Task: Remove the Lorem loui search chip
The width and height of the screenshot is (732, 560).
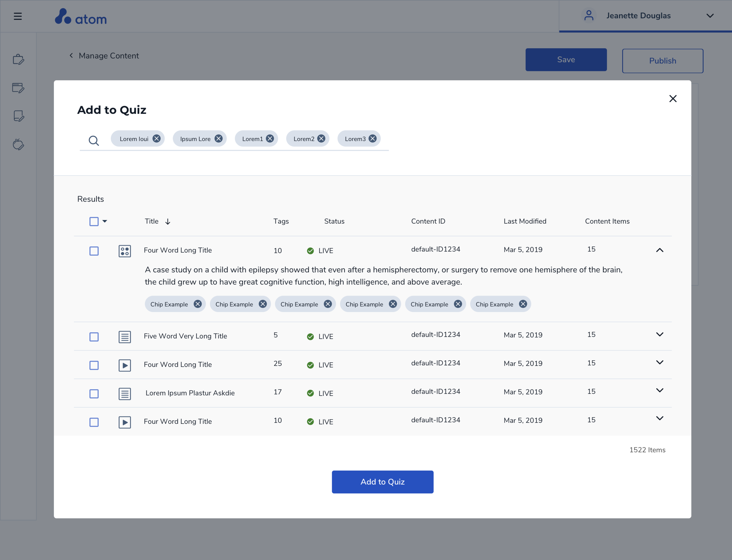Action: (x=156, y=139)
